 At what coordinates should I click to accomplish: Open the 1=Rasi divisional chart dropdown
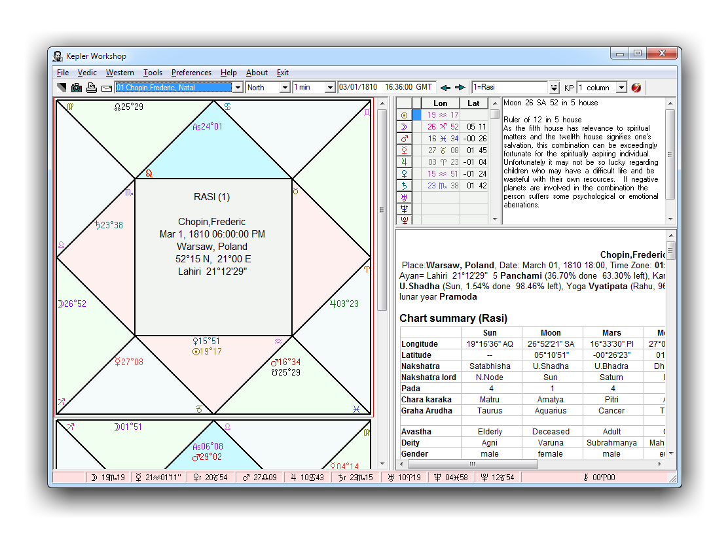coord(554,87)
